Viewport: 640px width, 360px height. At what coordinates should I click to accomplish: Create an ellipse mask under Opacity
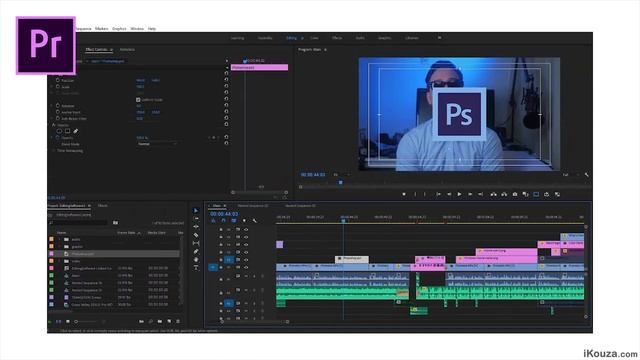(x=59, y=131)
